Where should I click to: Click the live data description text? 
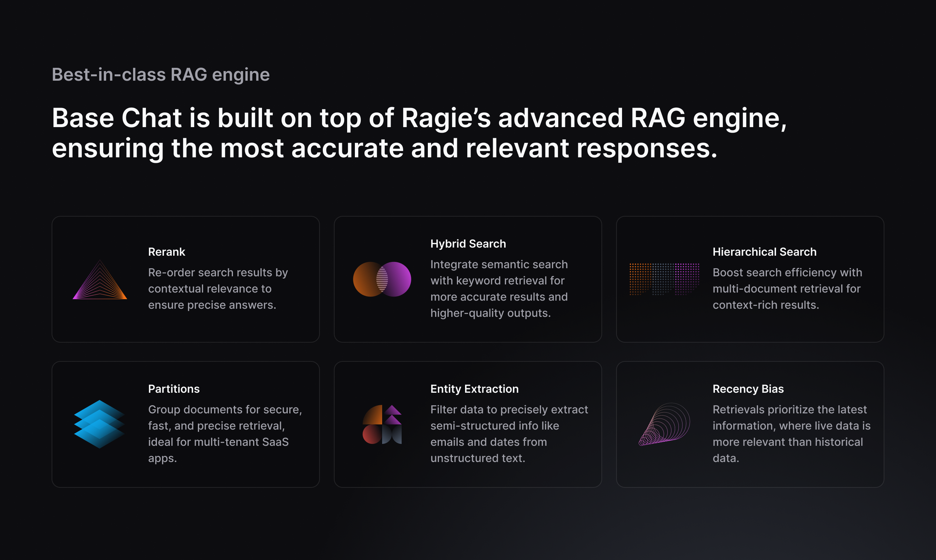[x=791, y=434]
